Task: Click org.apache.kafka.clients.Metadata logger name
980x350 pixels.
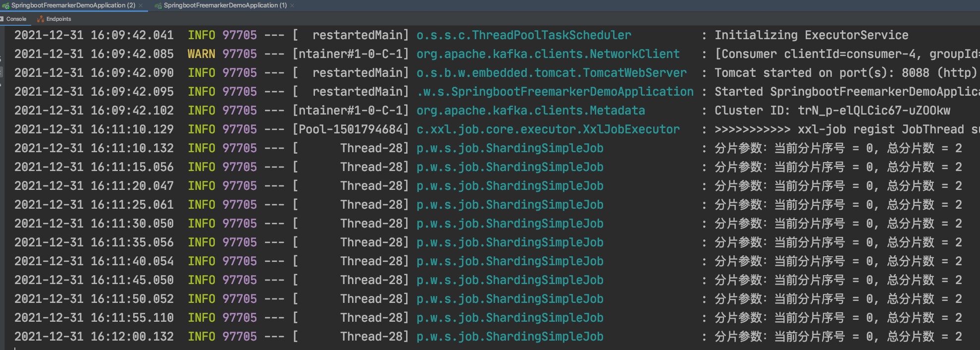Action: 530,111
